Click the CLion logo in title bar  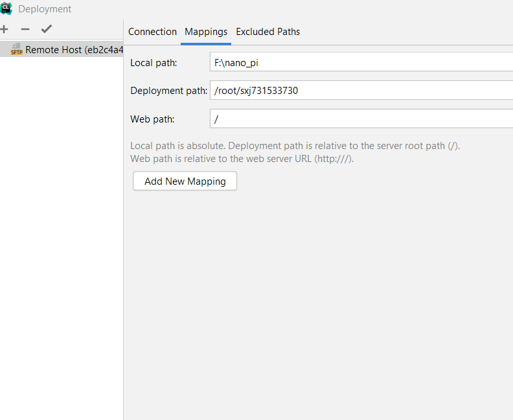coord(6,8)
